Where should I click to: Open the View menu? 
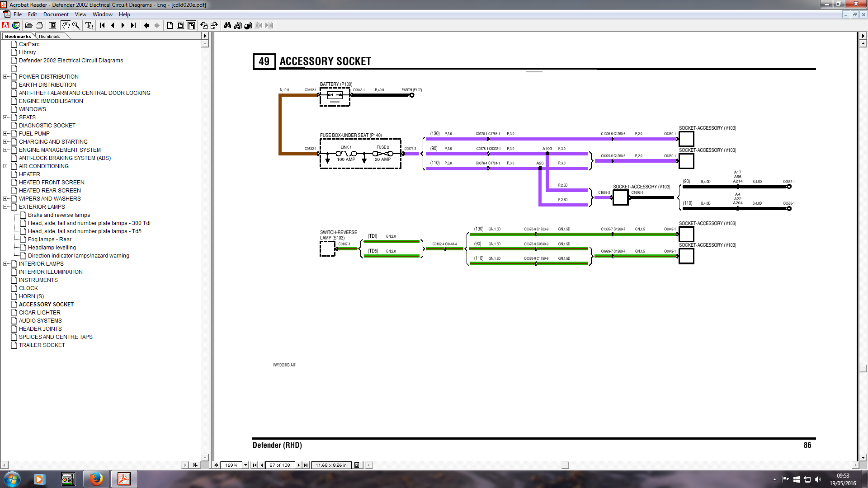(80, 14)
